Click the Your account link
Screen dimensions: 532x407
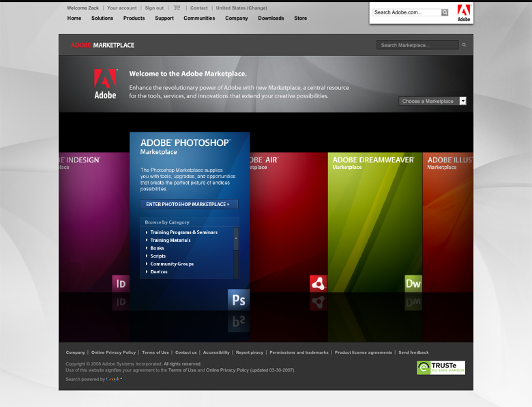(x=122, y=7)
